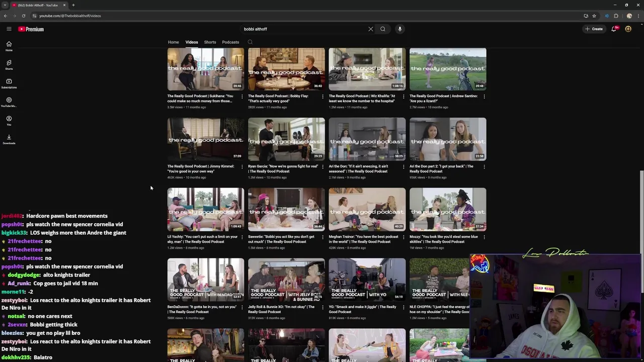This screenshot has height=362, width=644.
Task: Open the YouTube hamburger guide menu
Action: 9,29
